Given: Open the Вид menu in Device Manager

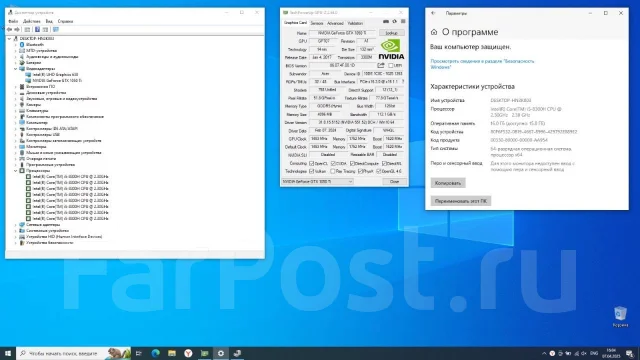Looking at the screenshot, I should coord(49,21).
